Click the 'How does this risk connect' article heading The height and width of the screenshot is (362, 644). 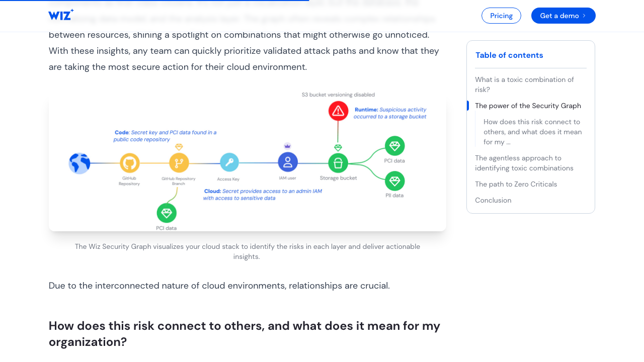point(245,334)
